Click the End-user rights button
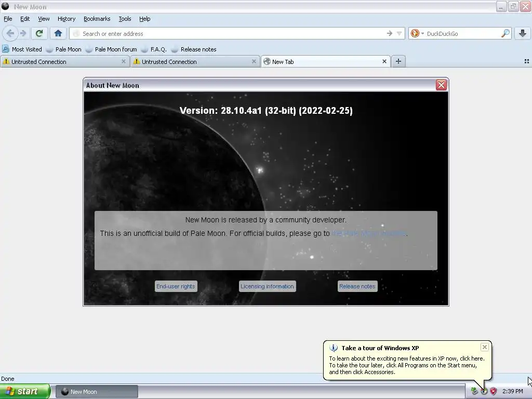This screenshot has width=532, height=399. (x=176, y=286)
